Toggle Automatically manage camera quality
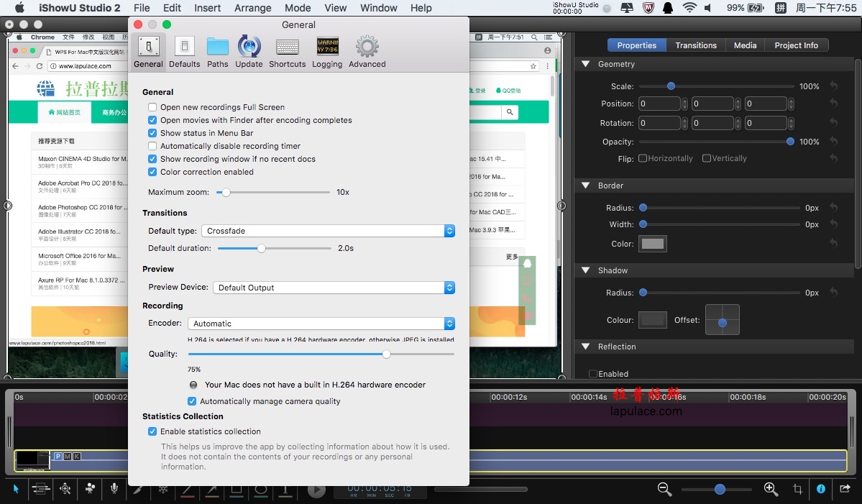The width and height of the screenshot is (862, 504). [192, 401]
